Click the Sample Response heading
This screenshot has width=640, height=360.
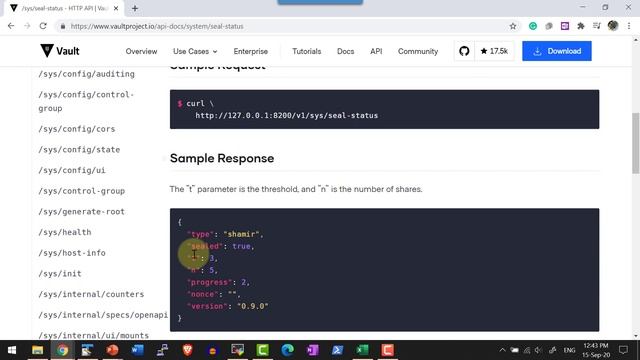pyautogui.click(x=222, y=158)
